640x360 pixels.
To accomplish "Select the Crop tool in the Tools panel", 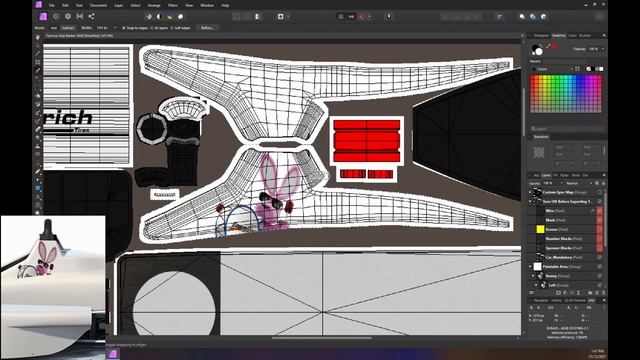I will coord(38,62).
